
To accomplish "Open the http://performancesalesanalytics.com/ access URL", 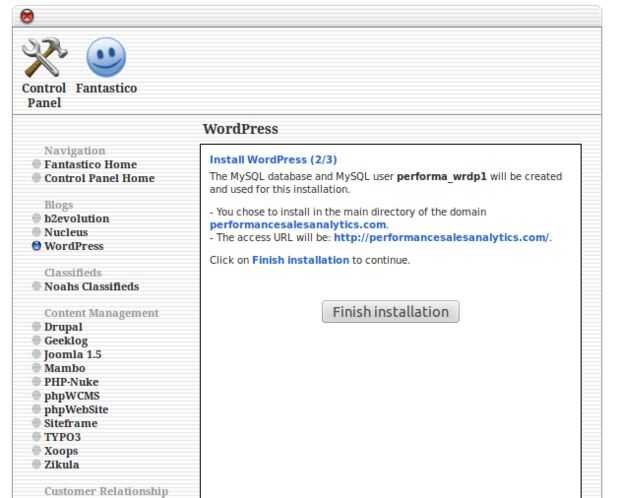I will pos(441,237).
